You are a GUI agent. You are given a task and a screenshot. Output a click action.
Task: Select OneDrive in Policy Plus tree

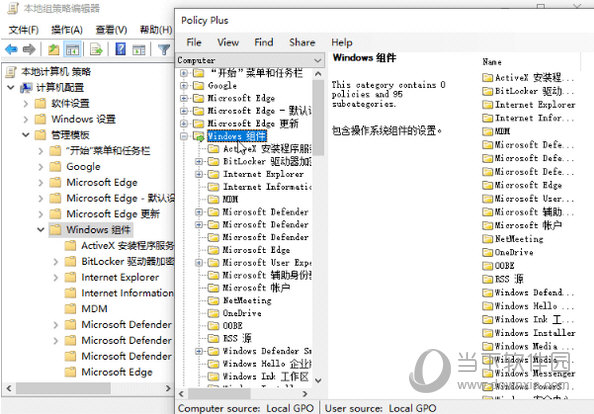coord(242,313)
